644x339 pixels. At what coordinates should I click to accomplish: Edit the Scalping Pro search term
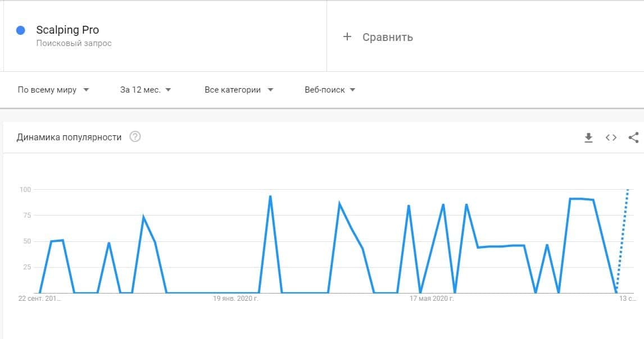(67, 30)
